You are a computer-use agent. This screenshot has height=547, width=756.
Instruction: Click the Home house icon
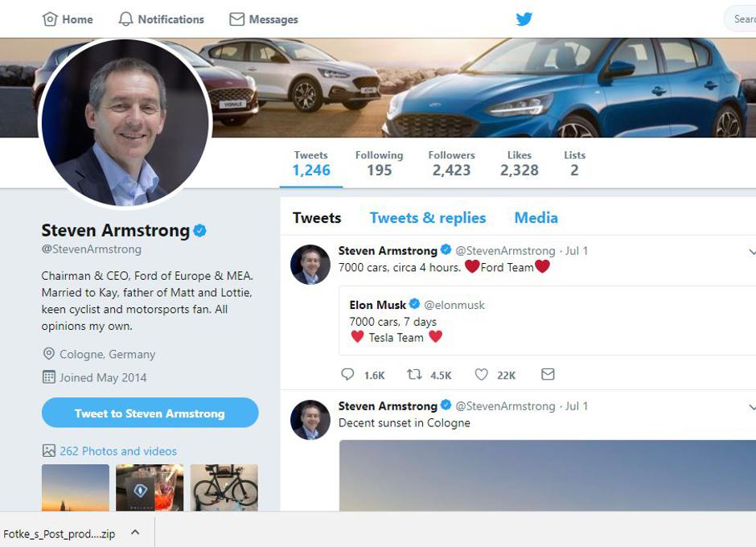pos(50,19)
